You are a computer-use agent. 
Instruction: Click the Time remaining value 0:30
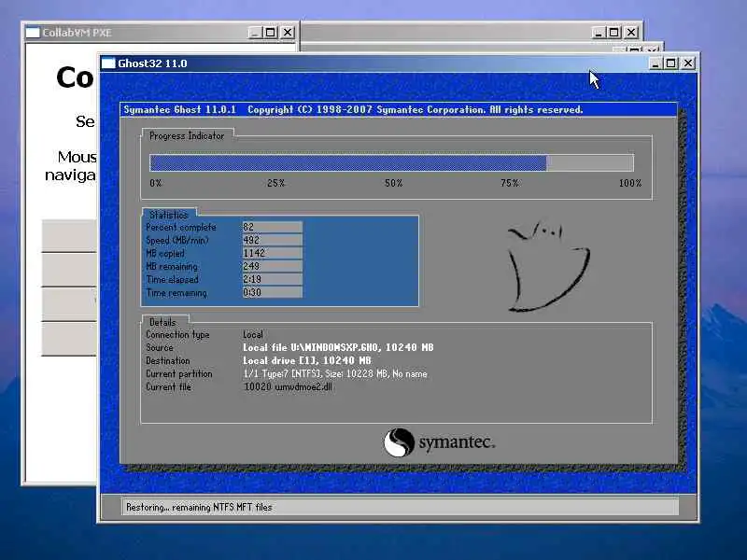pos(272,292)
